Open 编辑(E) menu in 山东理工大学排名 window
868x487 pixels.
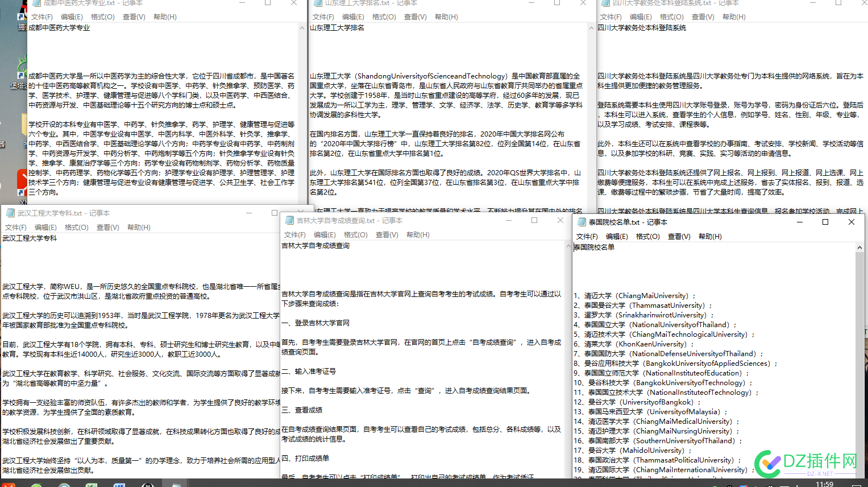(x=353, y=17)
